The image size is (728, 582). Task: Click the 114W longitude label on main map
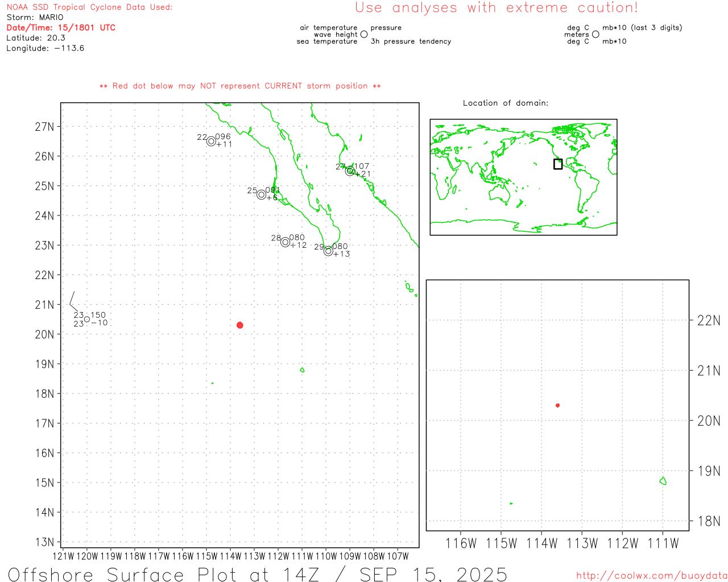(230, 556)
